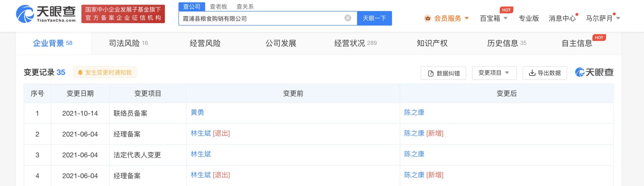644x186 pixels.
Task: Click the 变更日期 column header
Action: [x=80, y=93]
